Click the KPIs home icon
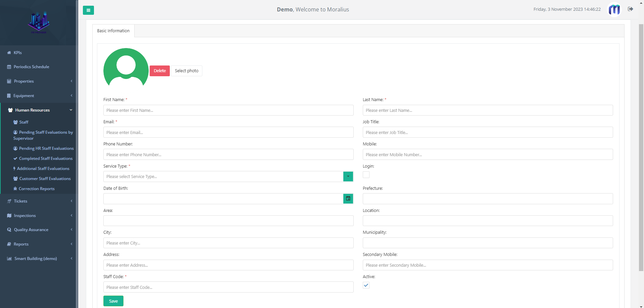This screenshot has height=308, width=644. [x=9, y=53]
